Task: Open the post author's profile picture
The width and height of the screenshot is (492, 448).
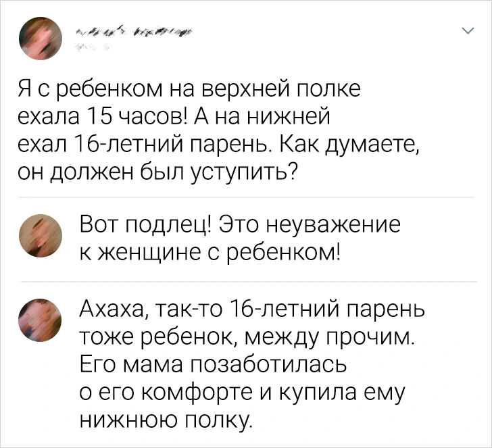Action: [41, 39]
